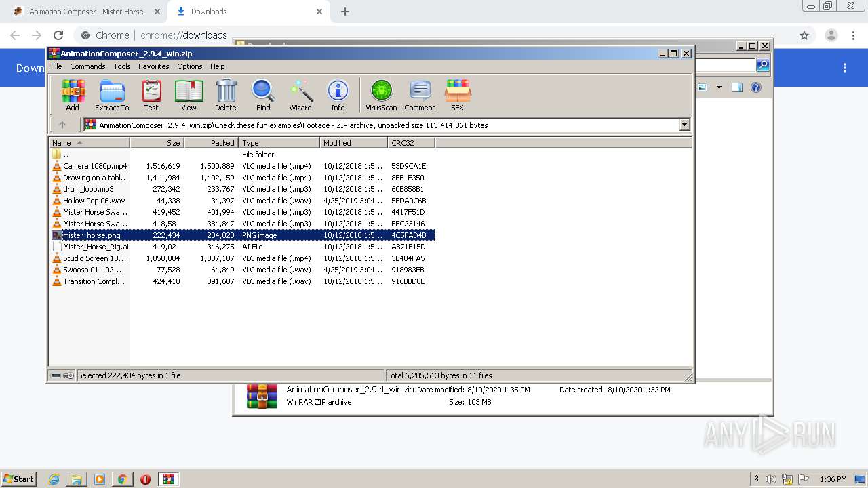
Task: Go up one folder level arrow
Action: (62, 125)
